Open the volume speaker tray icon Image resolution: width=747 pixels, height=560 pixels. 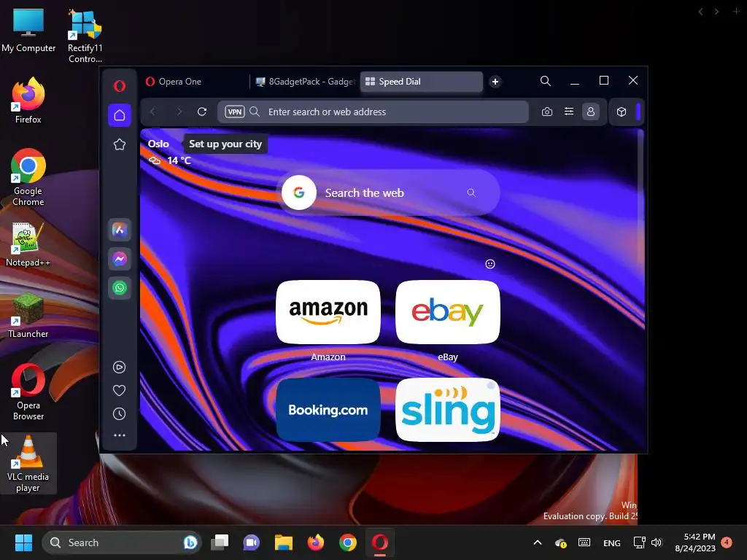pos(657,542)
